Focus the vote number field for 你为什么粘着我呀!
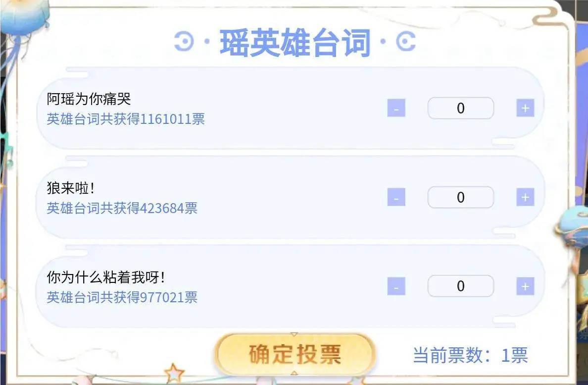The width and height of the screenshot is (588, 385). [x=460, y=286]
